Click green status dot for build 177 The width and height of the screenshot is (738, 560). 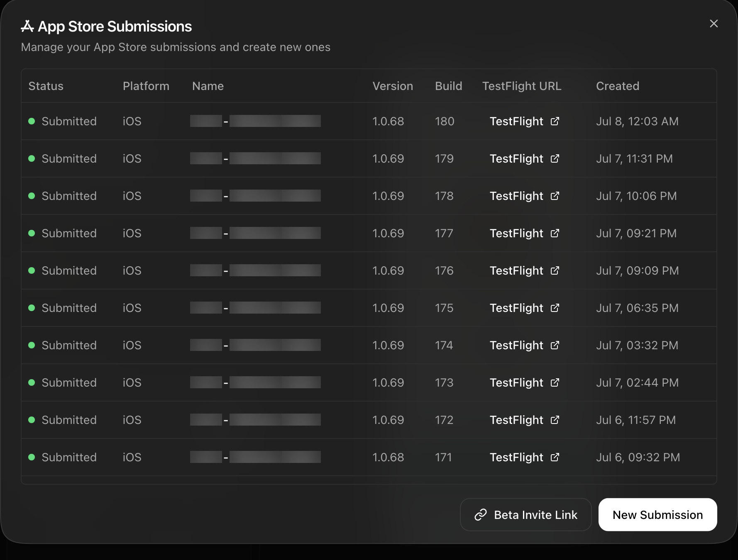coord(32,233)
